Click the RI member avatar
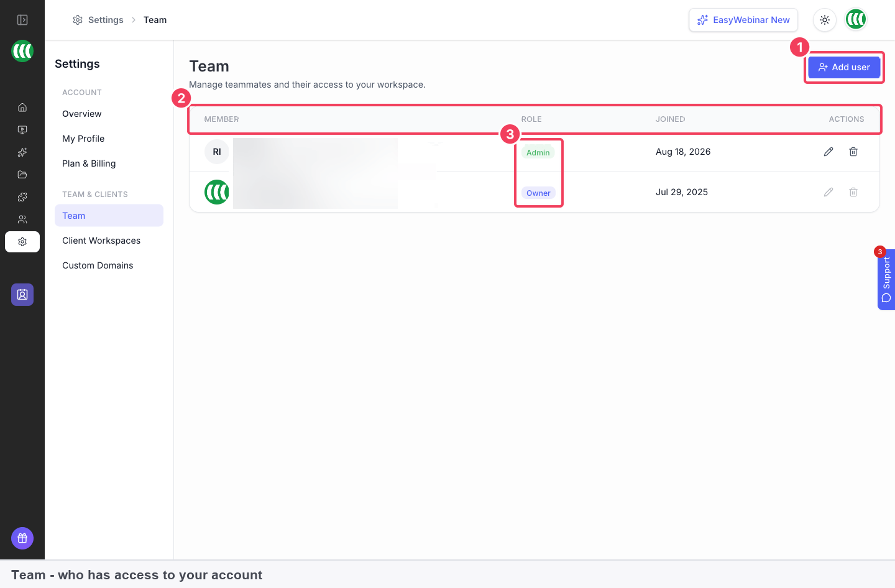895x588 pixels. coord(217,152)
